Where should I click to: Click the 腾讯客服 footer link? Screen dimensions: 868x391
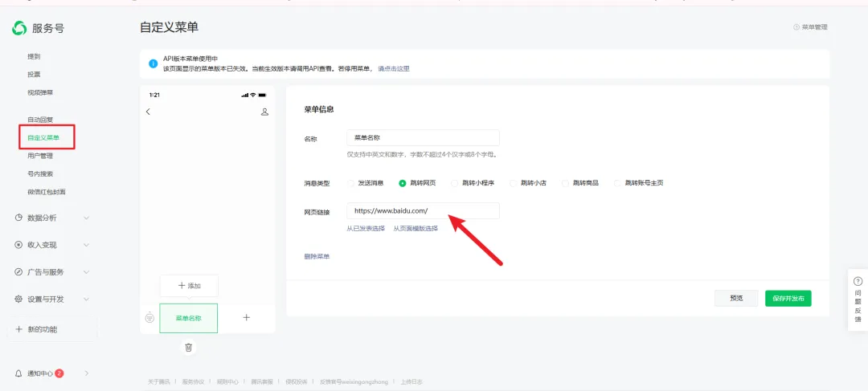(x=262, y=381)
